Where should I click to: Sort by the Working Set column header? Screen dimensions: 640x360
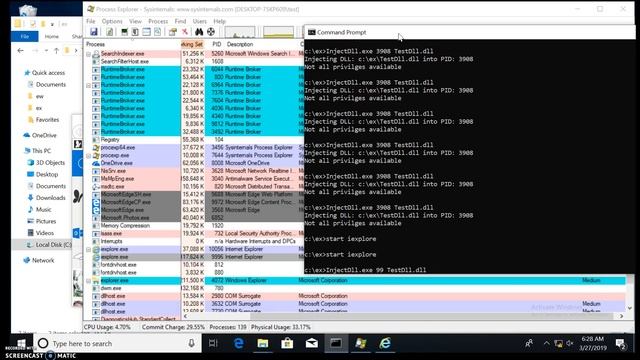click(x=193, y=44)
